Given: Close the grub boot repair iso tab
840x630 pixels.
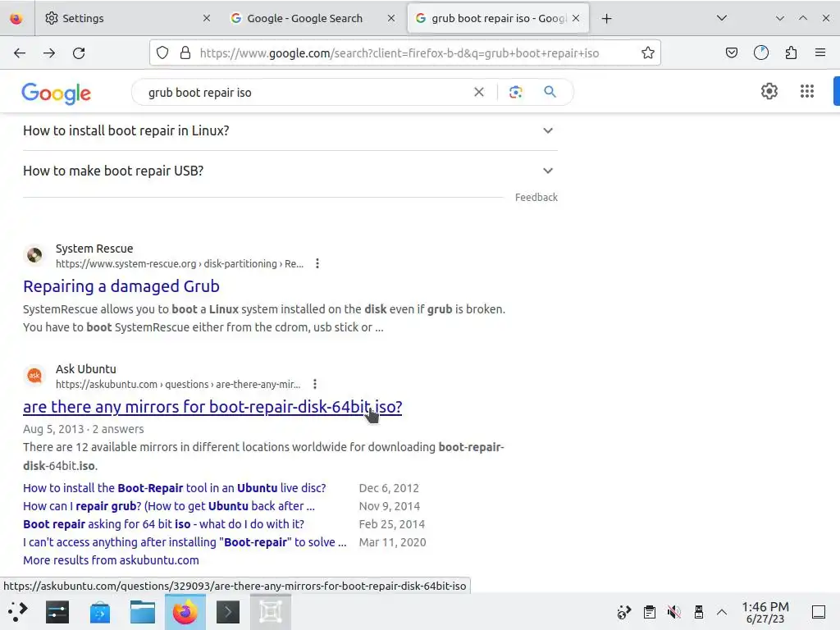Looking at the screenshot, I should (576, 18).
